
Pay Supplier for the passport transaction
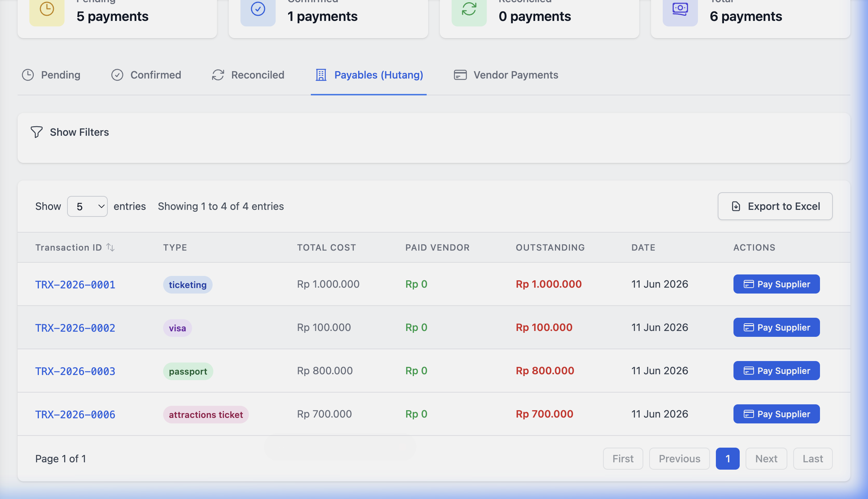click(776, 371)
